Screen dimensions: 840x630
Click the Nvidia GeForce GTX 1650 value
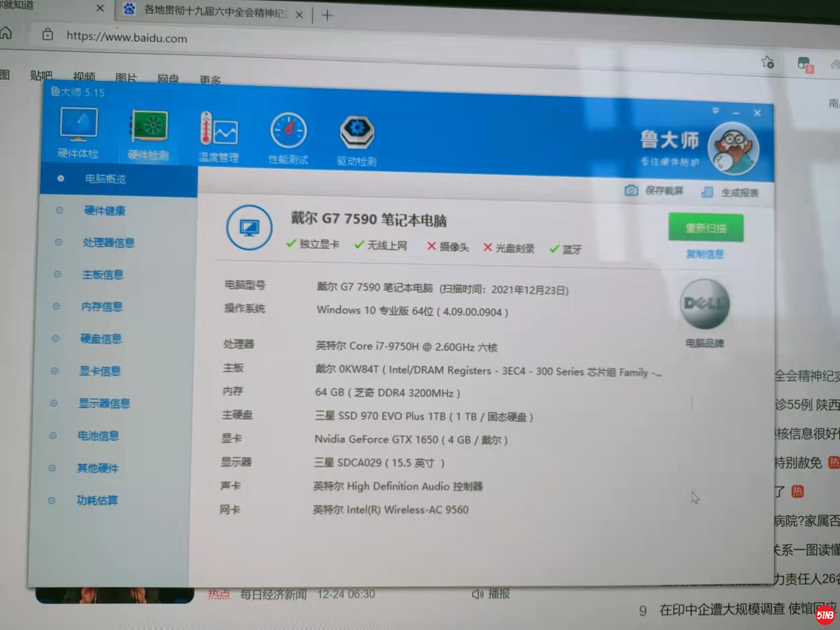click(411, 439)
